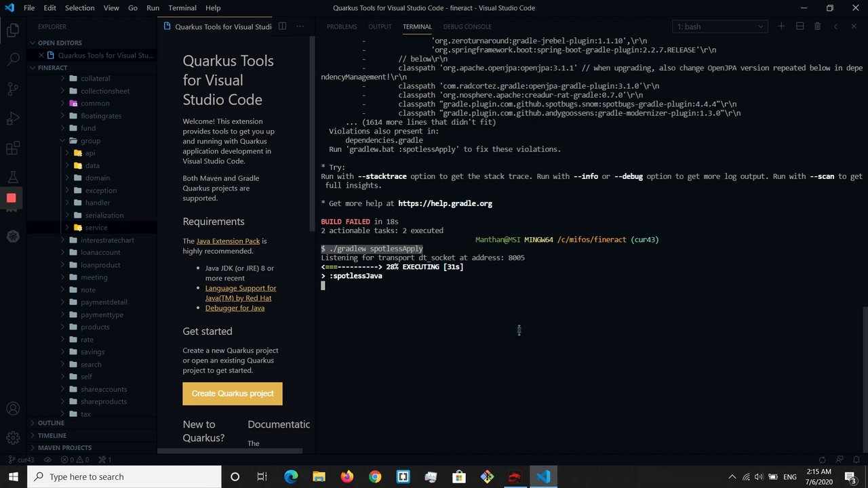Open Windows Start menu
Viewport: 868px width, 488px height.
14,476
